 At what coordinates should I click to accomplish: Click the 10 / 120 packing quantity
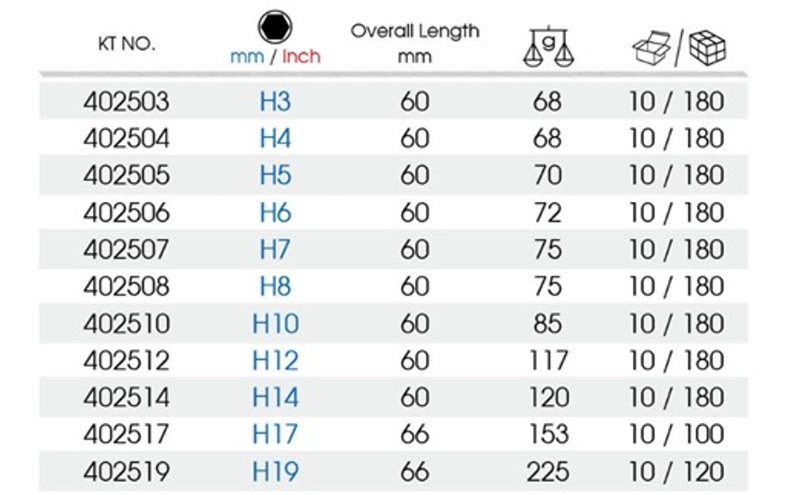click(x=676, y=472)
